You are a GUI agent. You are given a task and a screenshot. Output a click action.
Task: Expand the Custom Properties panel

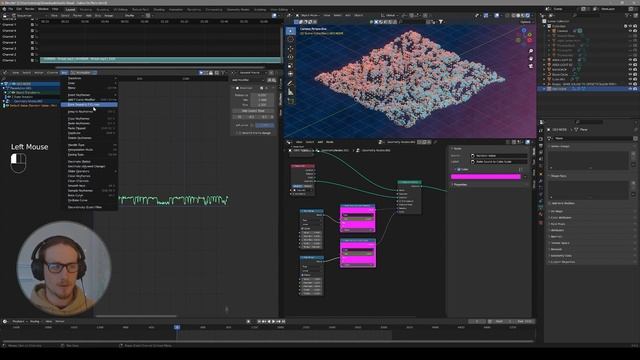[x=561, y=262]
